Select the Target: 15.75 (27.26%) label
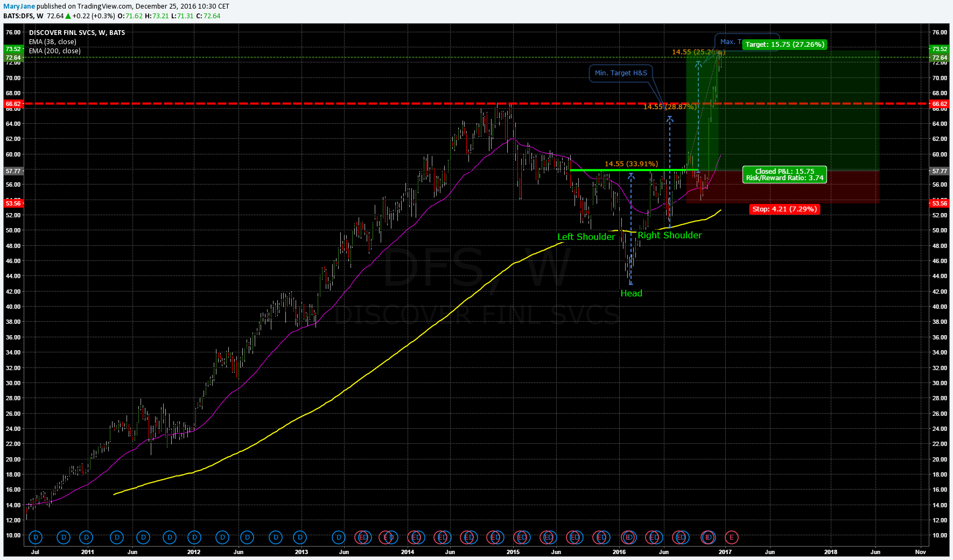The image size is (953, 560). tap(784, 45)
